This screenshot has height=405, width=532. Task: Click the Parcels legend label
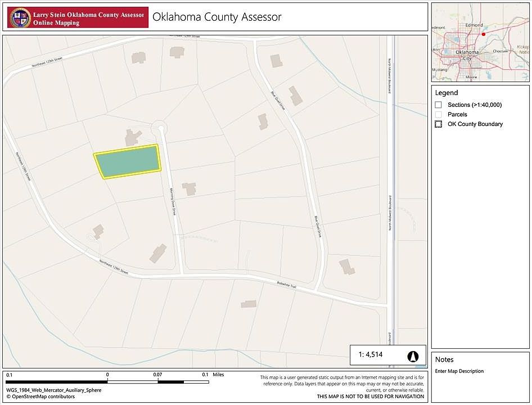[457, 114]
